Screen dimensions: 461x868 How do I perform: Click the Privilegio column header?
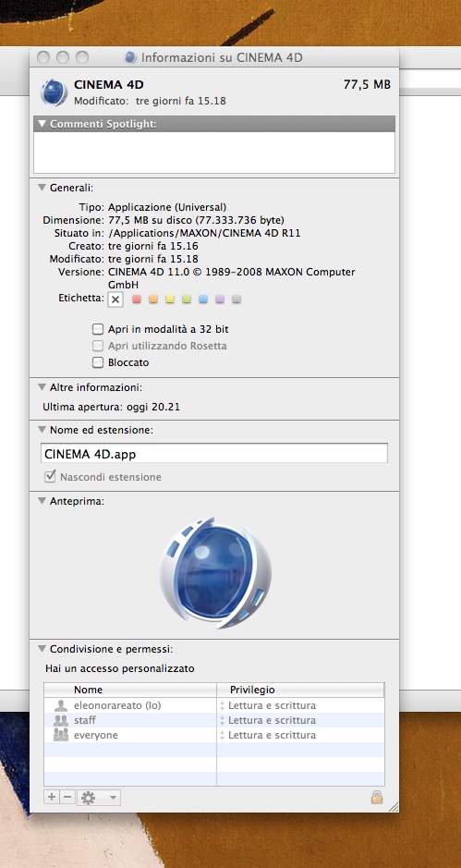pyautogui.click(x=300, y=690)
